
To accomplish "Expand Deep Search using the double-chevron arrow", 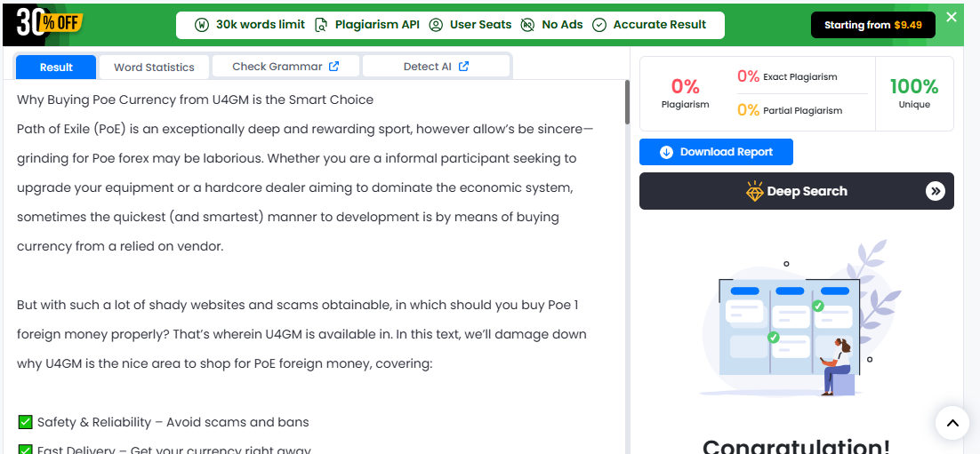I will pyautogui.click(x=935, y=191).
